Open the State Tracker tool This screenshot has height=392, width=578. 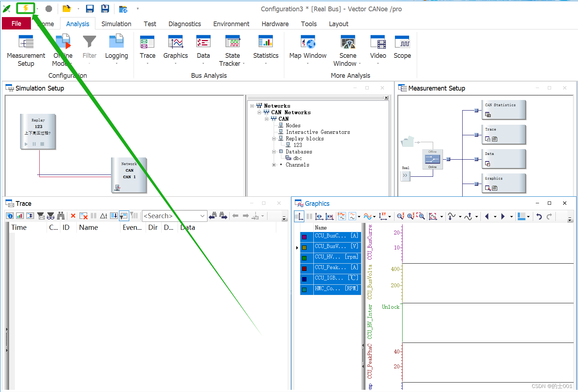click(x=232, y=51)
